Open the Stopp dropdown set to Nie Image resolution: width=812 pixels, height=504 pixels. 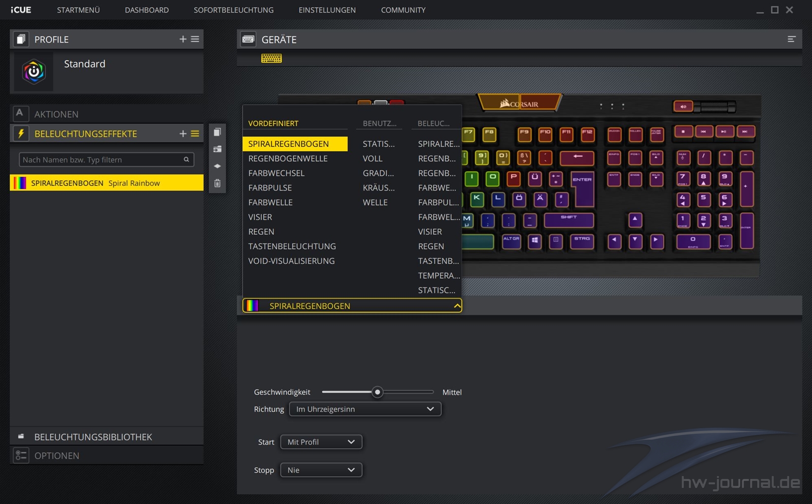[x=321, y=470]
